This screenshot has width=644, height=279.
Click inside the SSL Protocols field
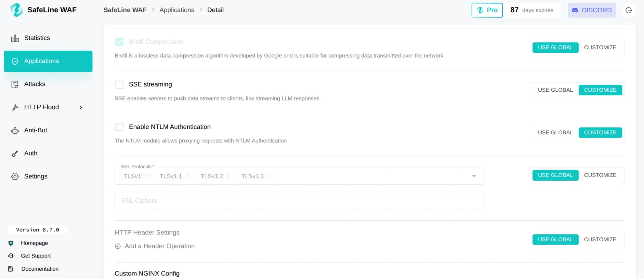click(299, 176)
